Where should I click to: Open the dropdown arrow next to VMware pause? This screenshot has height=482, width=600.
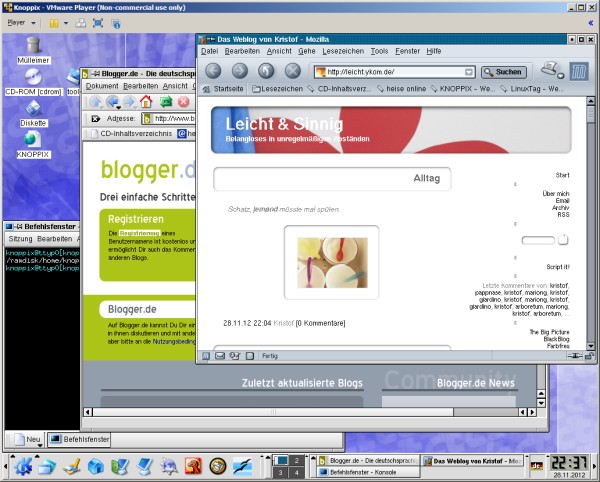point(66,23)
